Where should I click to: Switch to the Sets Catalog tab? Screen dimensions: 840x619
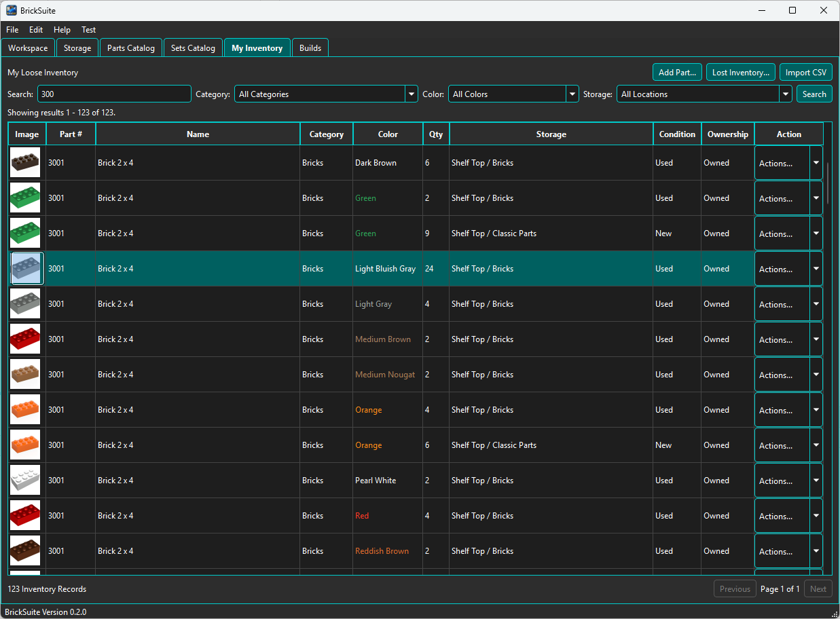[193, 48]
